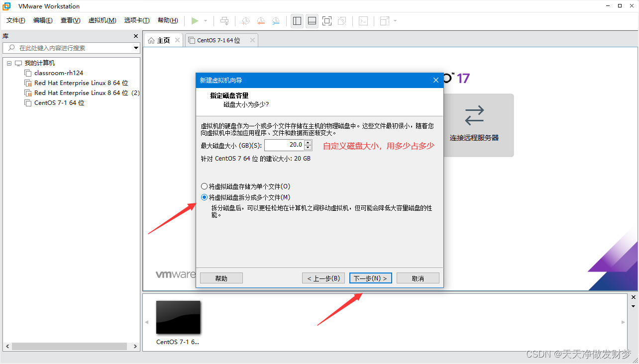Click the VMware Workstation title bar logo

pyautogui.click(x=7, y=6)
